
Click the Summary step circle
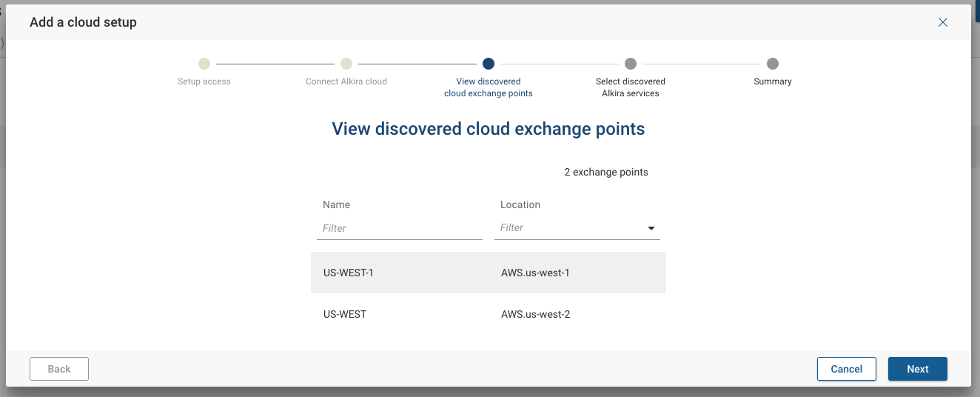pos(773,64)
